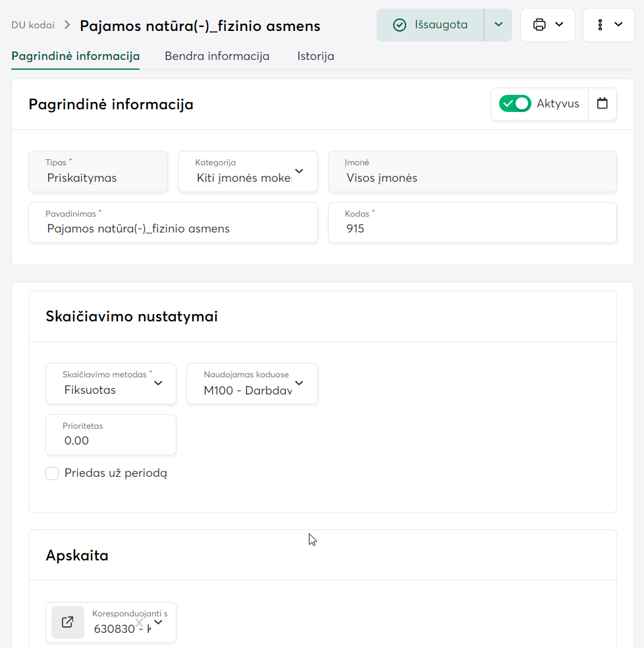644x648 pixels.
Task: Expand the Kategorija dropdown
Action: 299,171
